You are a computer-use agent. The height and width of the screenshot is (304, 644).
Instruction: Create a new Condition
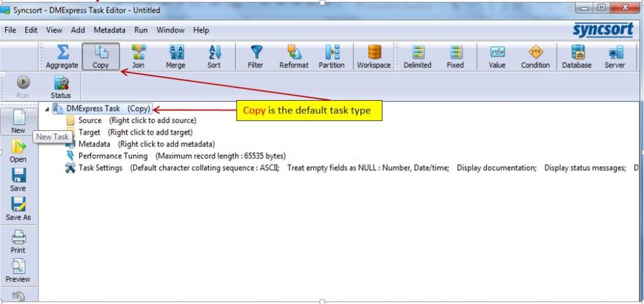point(535,57)
